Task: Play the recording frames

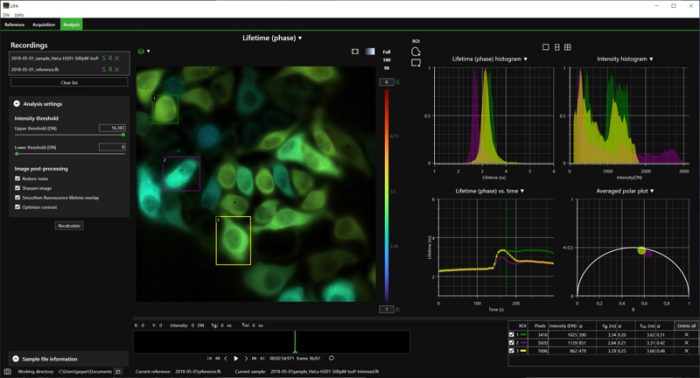Action: tap(236, 358)
